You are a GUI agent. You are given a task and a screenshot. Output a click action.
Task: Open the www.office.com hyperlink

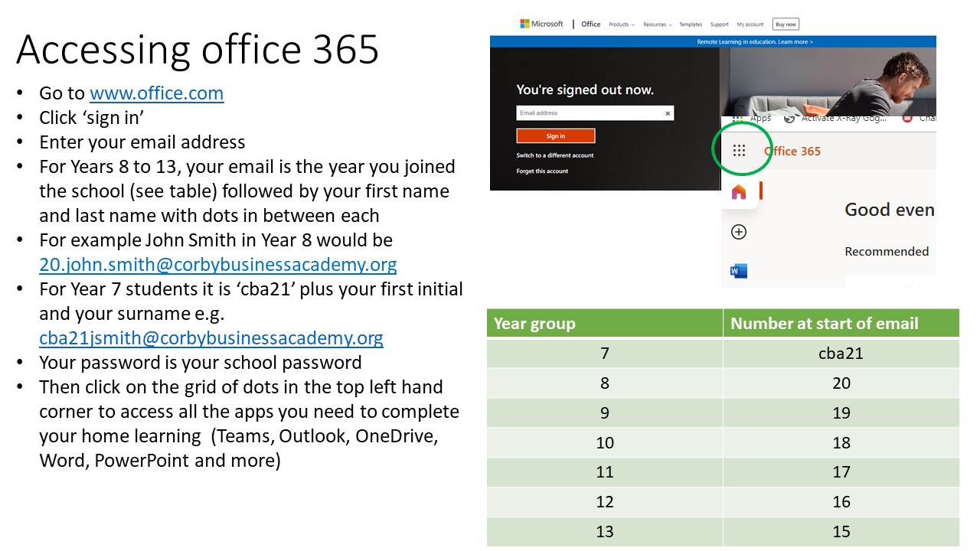coord(157,93)
